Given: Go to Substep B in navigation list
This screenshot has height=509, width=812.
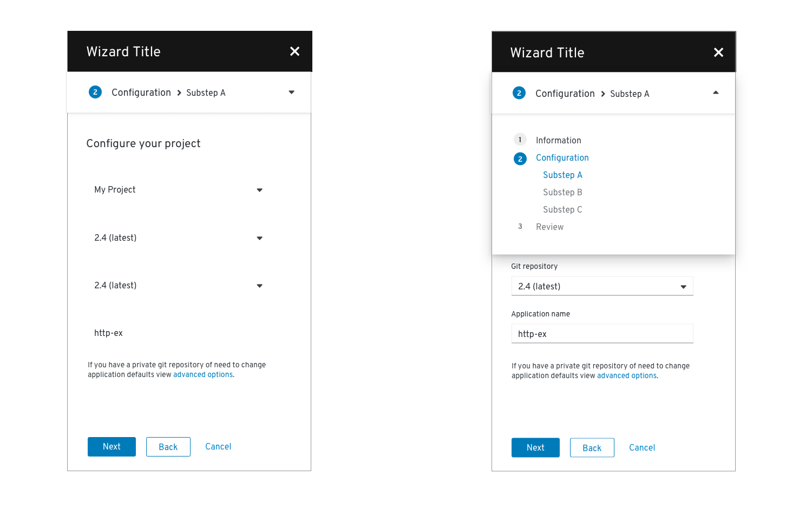Looking at the screenshot, I should pyautogui.click(x=562, y=192).
